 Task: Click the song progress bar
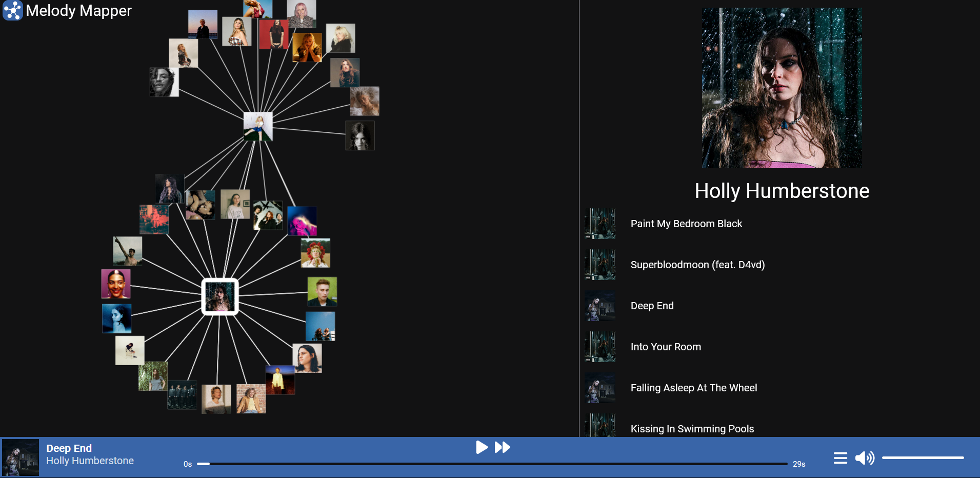point(492,464)
